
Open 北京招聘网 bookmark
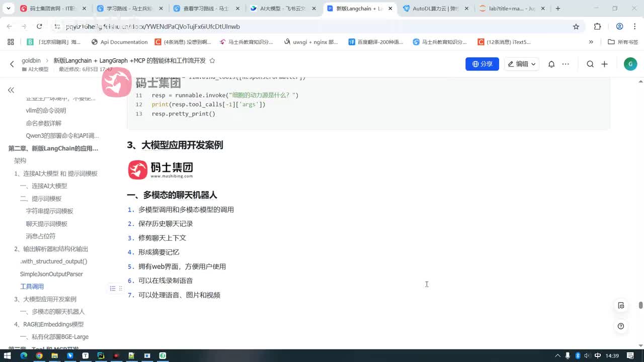54,42
